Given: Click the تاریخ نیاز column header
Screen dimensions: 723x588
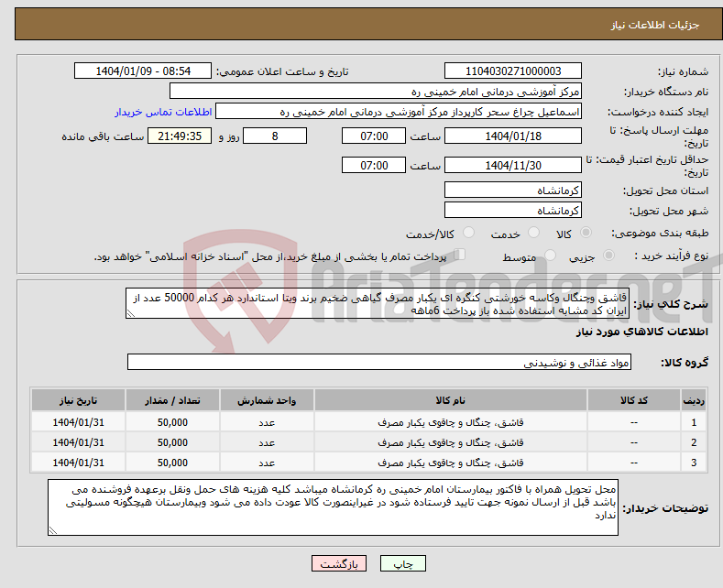Looking at the screenshot, I should (79, 400).
